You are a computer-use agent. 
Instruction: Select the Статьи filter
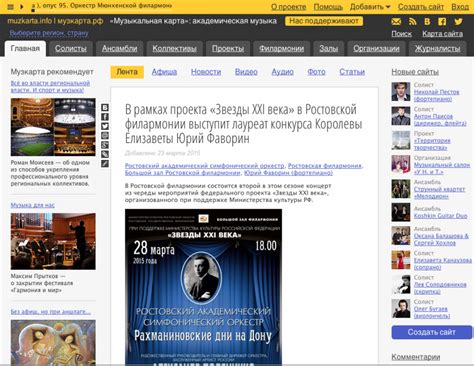352,72
